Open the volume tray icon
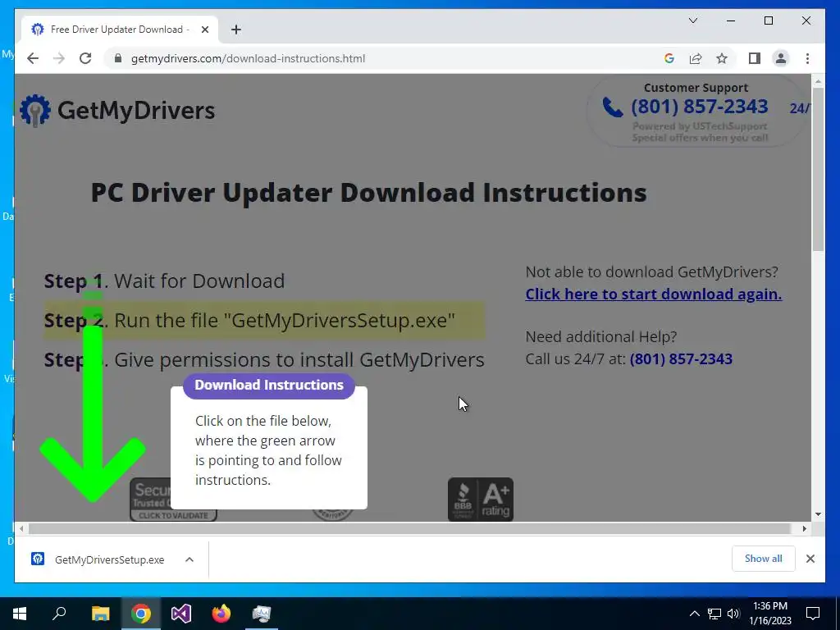Screen dimensions: 840x630 click(x=733, y=614)
